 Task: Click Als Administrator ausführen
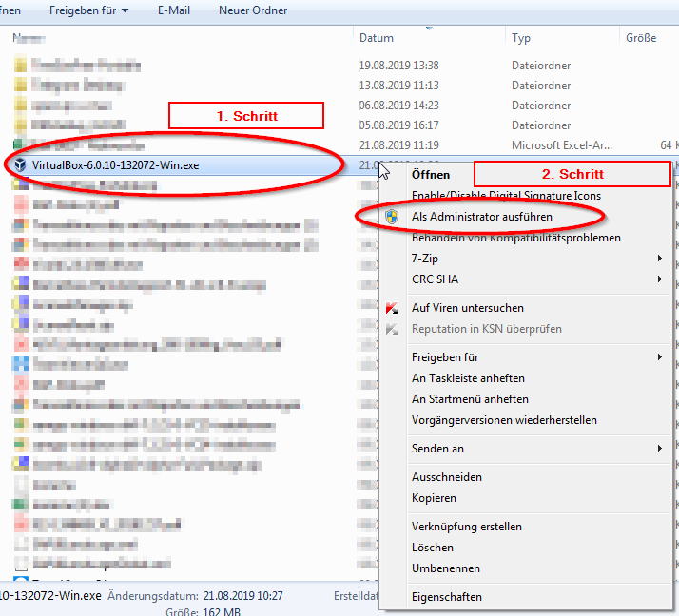coord(482,217)
